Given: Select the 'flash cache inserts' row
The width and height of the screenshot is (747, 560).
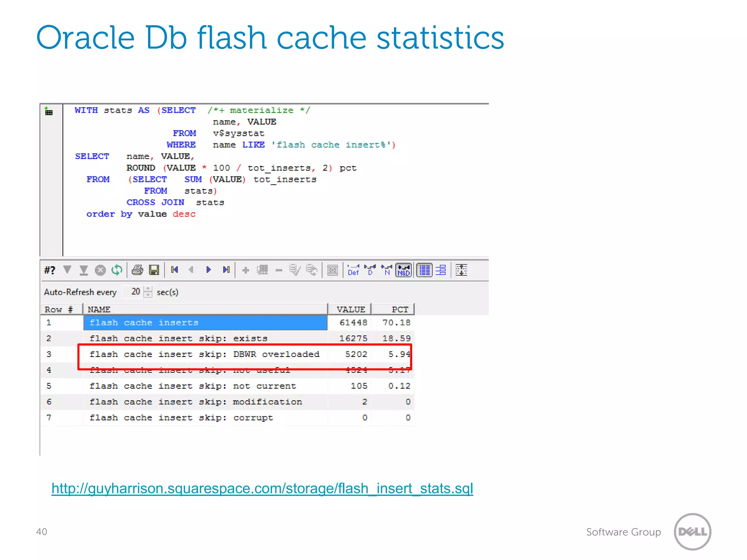Looking at the screenshot, I should point(205,323).
